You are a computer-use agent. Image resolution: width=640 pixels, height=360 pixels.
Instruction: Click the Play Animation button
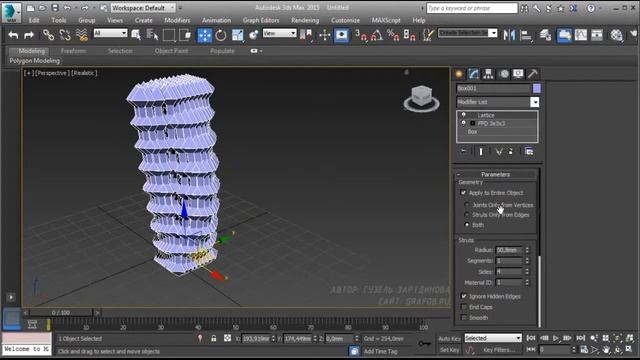[x=556, y=338]
